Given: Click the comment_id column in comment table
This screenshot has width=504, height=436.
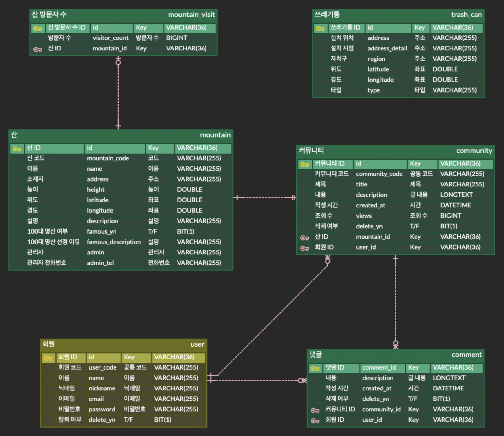Looking at the screenshot, I should (x=379, y=367).
